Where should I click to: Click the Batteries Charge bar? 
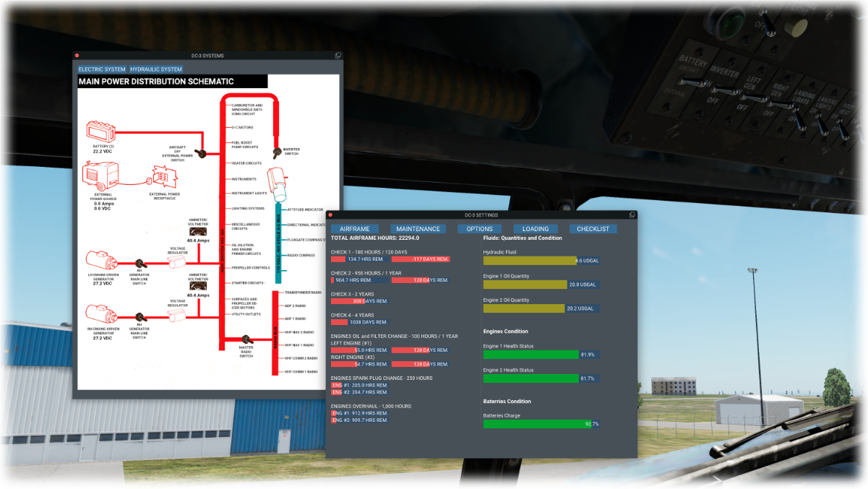pos(541,424)
